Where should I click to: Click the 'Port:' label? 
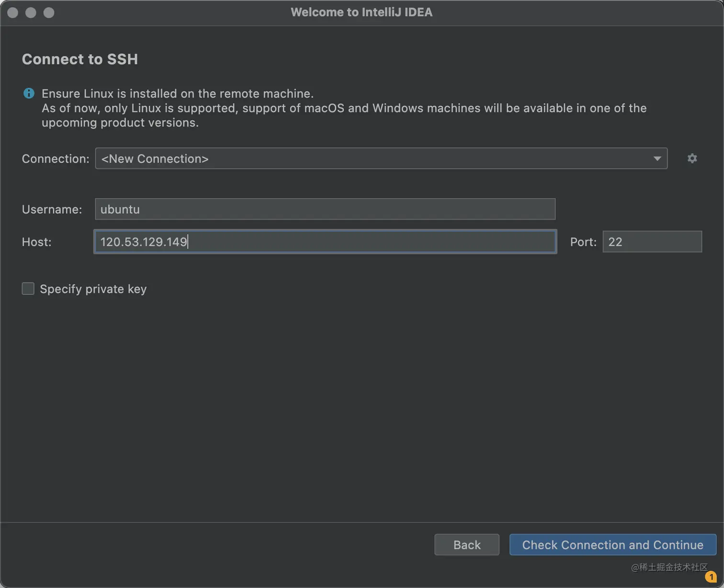click(x=583, y=242)
